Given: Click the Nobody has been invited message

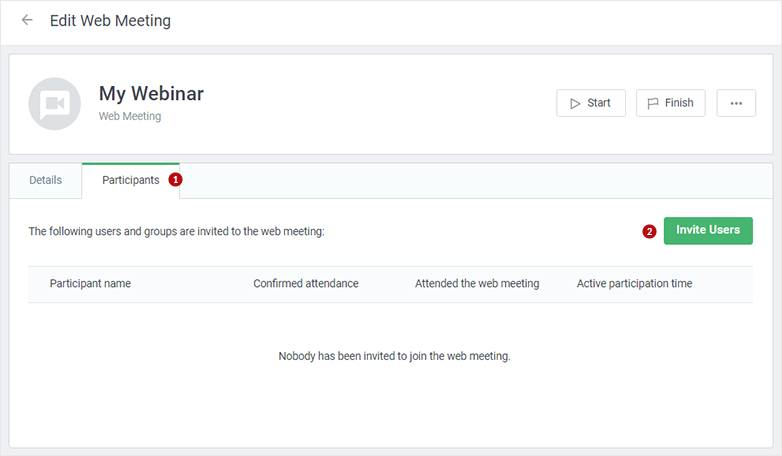Looking at the screenshot, I should point(394,356).
